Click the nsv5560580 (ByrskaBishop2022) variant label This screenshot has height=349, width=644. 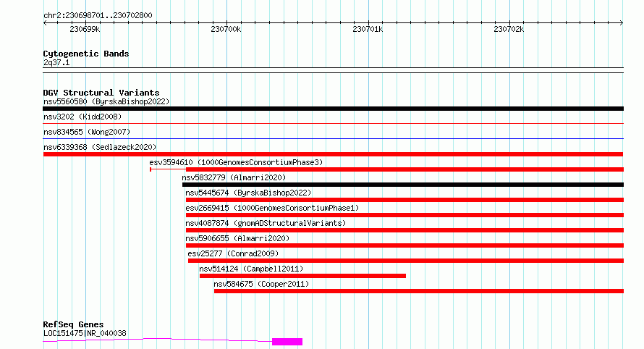[106, 101]
